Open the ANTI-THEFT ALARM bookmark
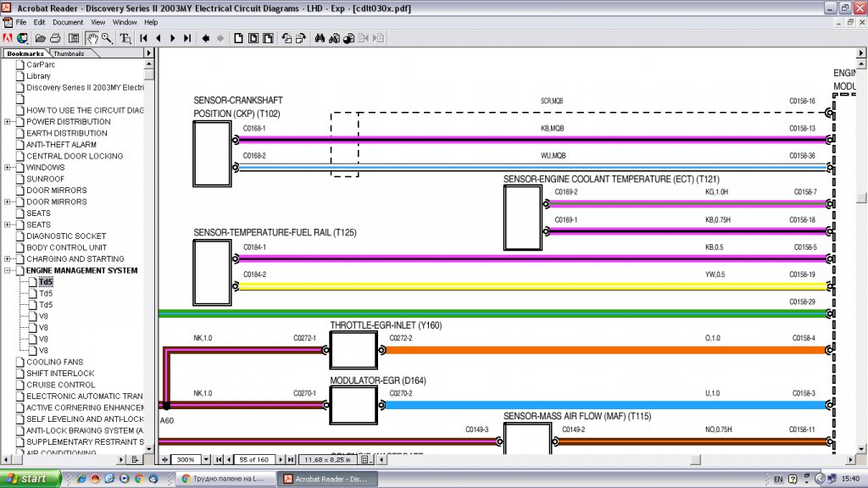Image resolution: width=868 pixels, height=488 pixels. (x=61, y=144)
